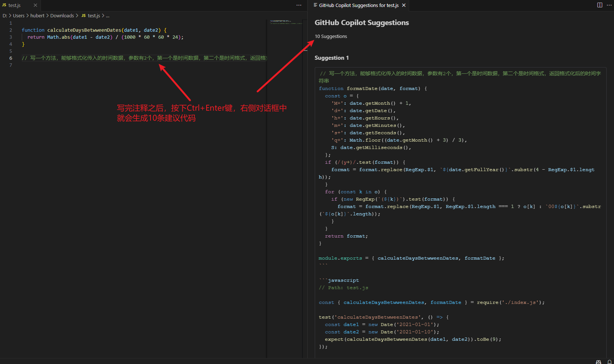Click line number 3 in the gutter
Viewport: 614px width, 364px height.
coord(11,37)
